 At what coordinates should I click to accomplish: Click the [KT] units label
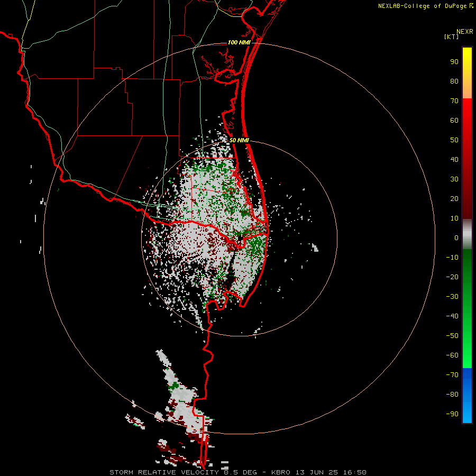pos(452,36)
